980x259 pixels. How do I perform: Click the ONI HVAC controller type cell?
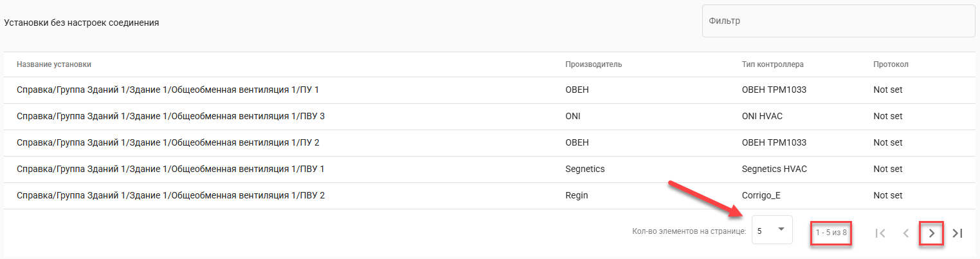[762, 116]
